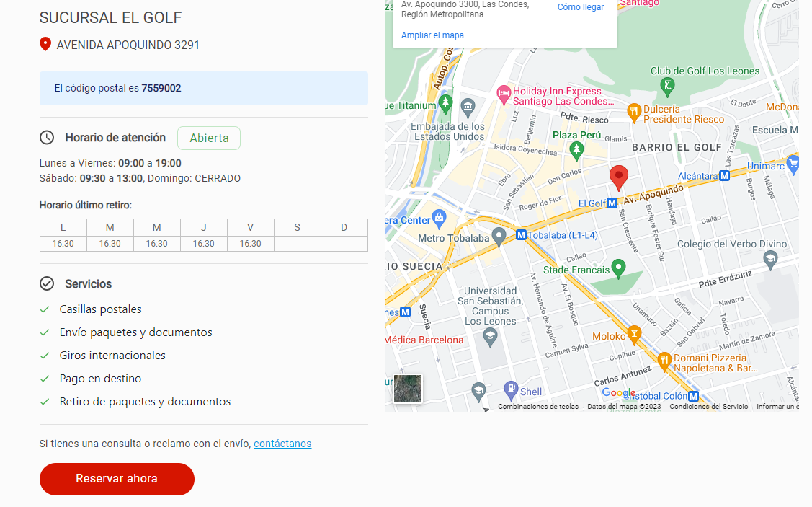Click the Colegio del Verbo Divino school marker
812x507 pixels.
pos(771,259)
